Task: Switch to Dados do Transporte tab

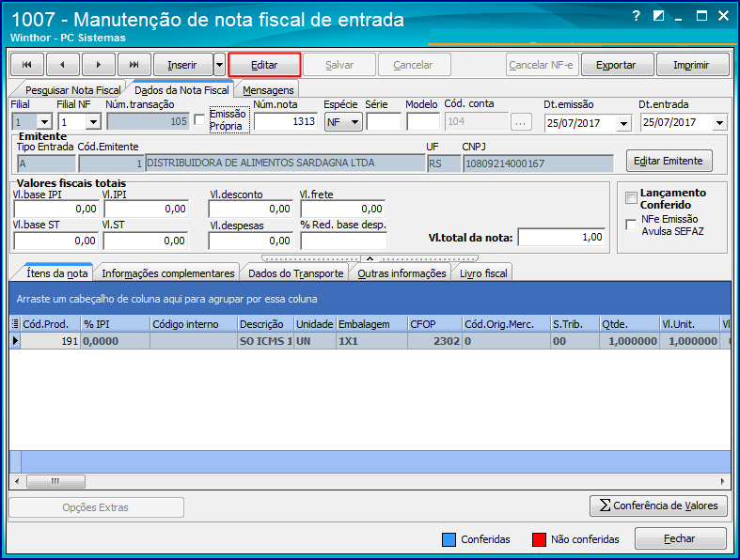Action: 296,273
